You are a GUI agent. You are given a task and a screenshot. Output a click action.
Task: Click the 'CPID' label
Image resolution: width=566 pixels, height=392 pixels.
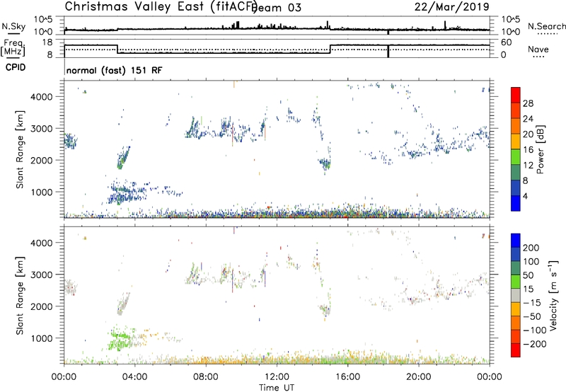(x=16, y=67)
